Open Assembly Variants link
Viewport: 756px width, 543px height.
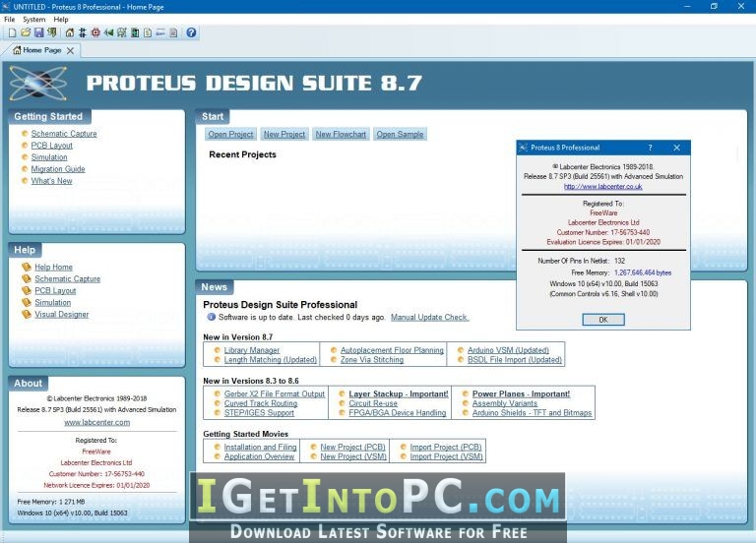coord(504,403)
